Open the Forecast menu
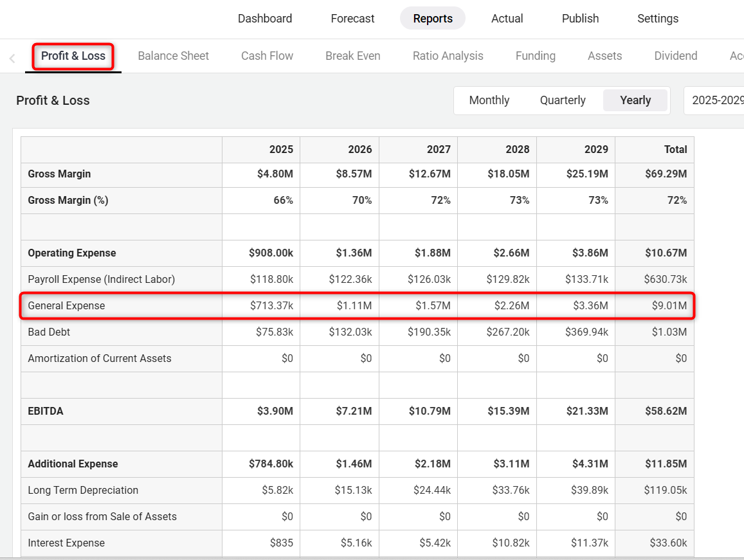This screenshot has width=744, height=560. coord(352,19)
